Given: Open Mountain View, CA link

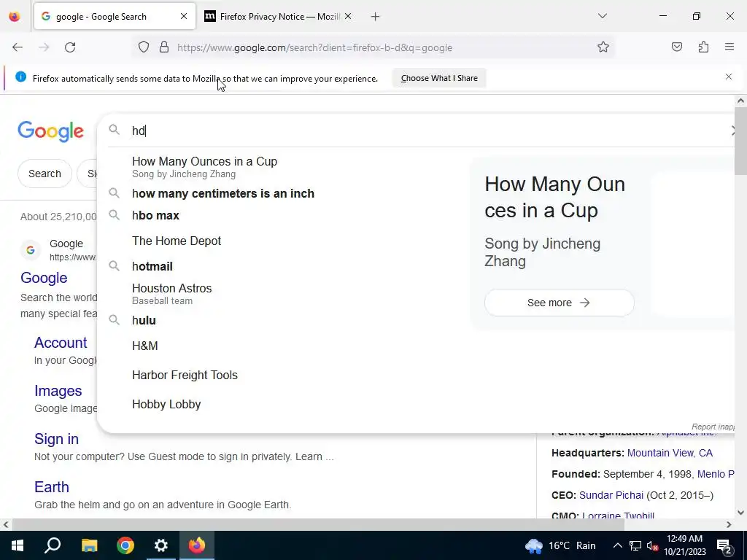Looking at the screenshot, I should (670, 453).
